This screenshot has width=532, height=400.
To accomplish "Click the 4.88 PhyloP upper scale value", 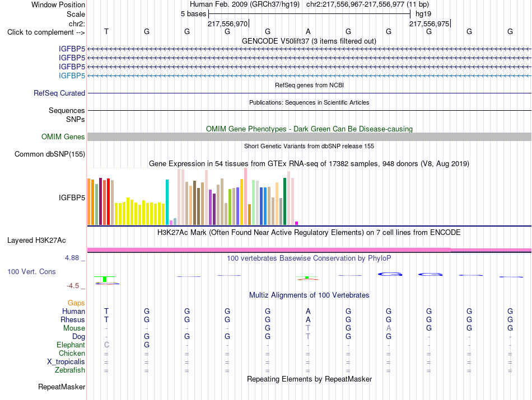I will (72, 258).
